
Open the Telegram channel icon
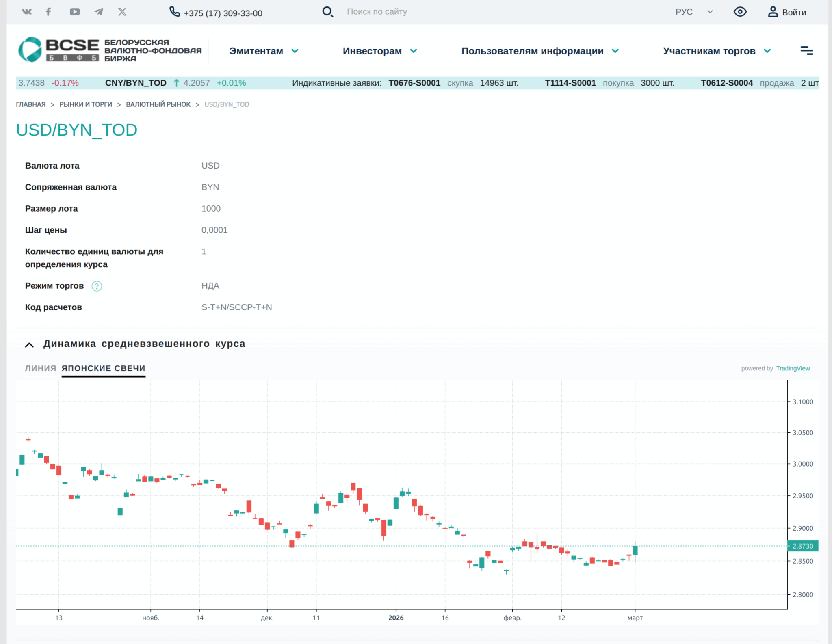click(x=99, y=12)
